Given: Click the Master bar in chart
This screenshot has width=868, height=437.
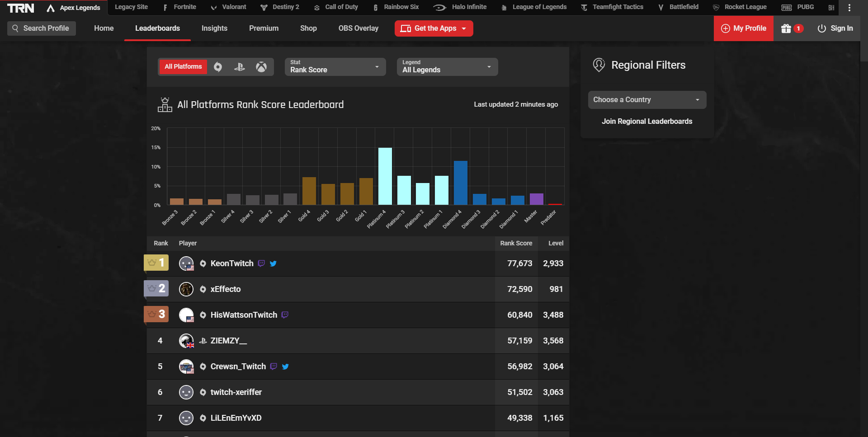Looking at the screenshot, I should (x=537, y=199).
